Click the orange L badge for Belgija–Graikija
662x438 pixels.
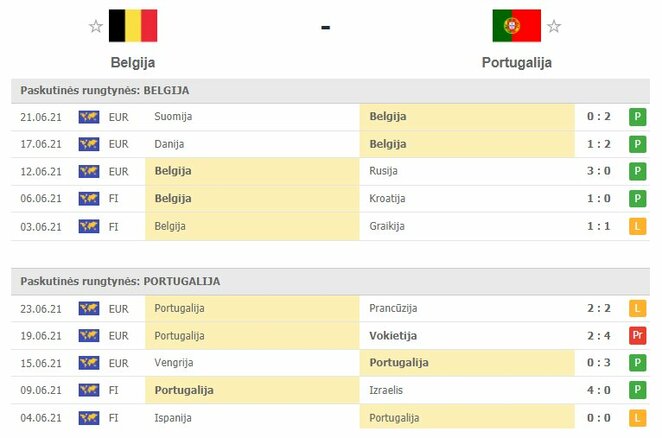pos(638,226)
